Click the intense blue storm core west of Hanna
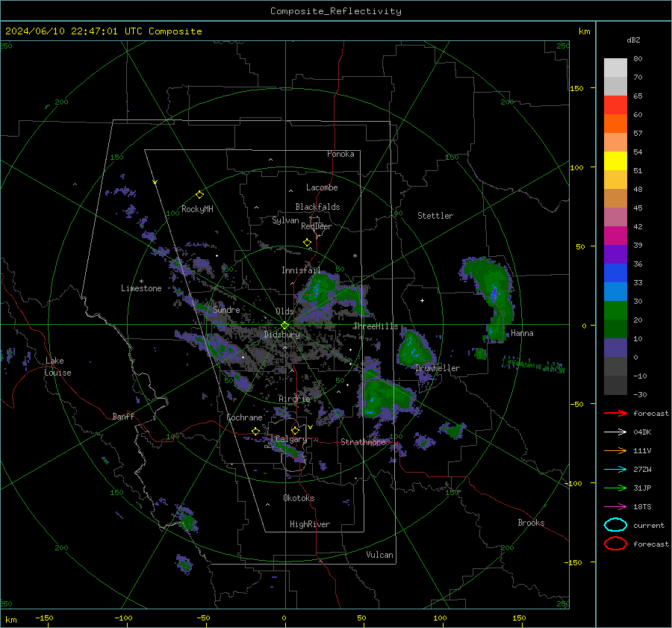This screenshot has width=672, height=628. (494, 293)
